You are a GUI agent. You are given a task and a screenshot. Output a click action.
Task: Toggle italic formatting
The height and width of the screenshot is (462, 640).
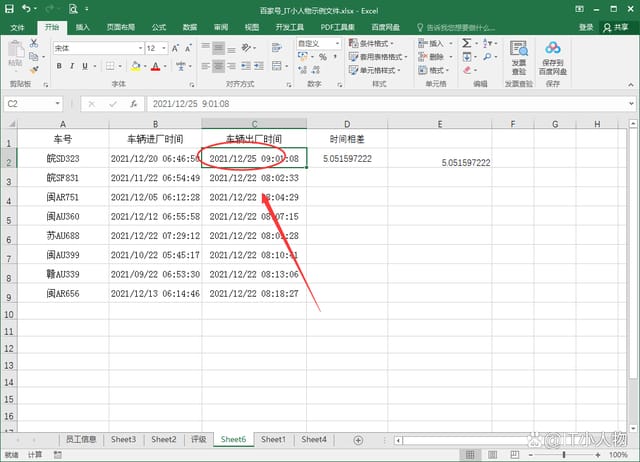[73, 66]
